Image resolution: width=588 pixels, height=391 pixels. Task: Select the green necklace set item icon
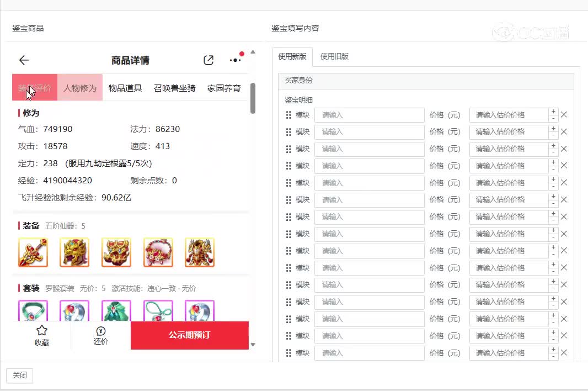click(33, 311)
